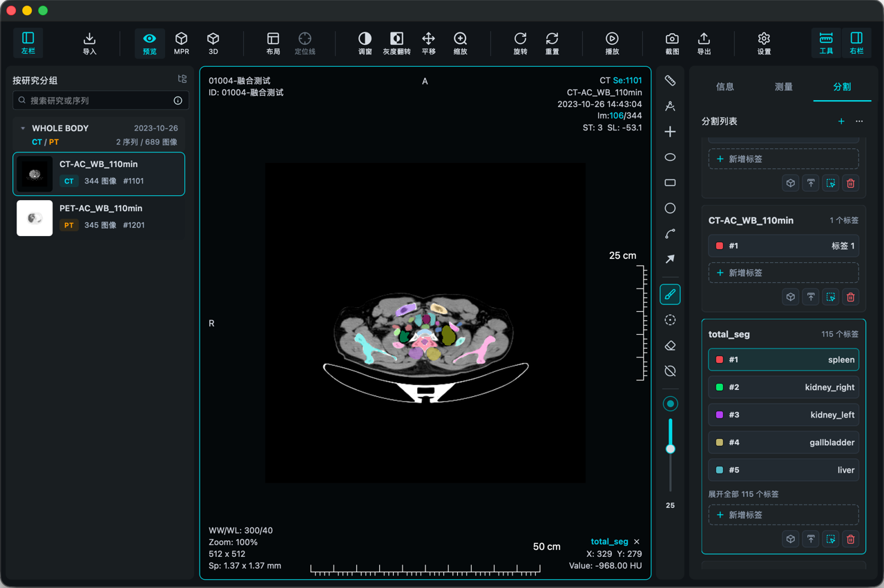This screenshot has height=588, width=884.
Task: Open the 分割列表 more options menu
Action: [x=859, y=121]
